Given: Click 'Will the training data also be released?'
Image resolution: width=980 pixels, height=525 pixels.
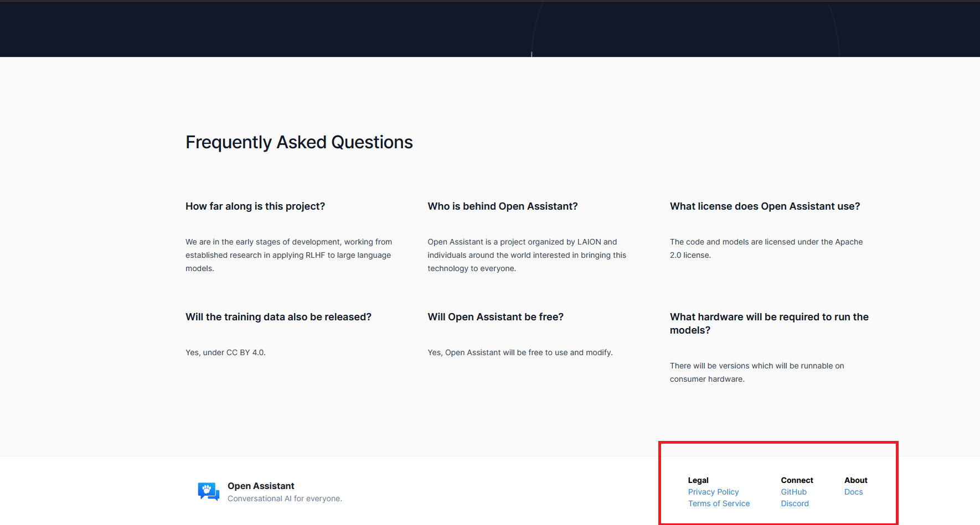Looking at the screenshot, I should click(x=278, y=316).
